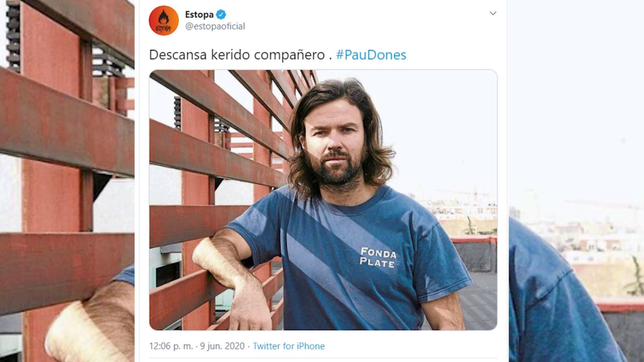Click the blue verified badge beside Estopa
The height and width of the screenshot is (362, 644).
click(x=221, y=14)
